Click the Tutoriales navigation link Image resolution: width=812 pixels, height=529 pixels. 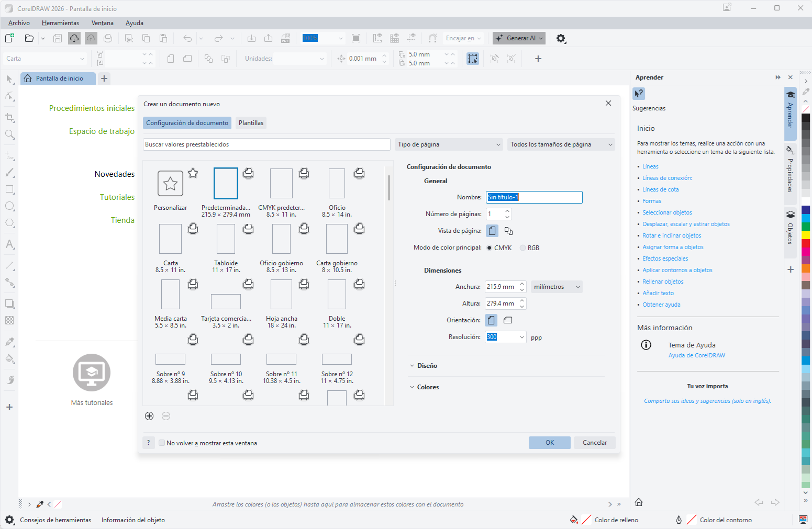[117, 197]
